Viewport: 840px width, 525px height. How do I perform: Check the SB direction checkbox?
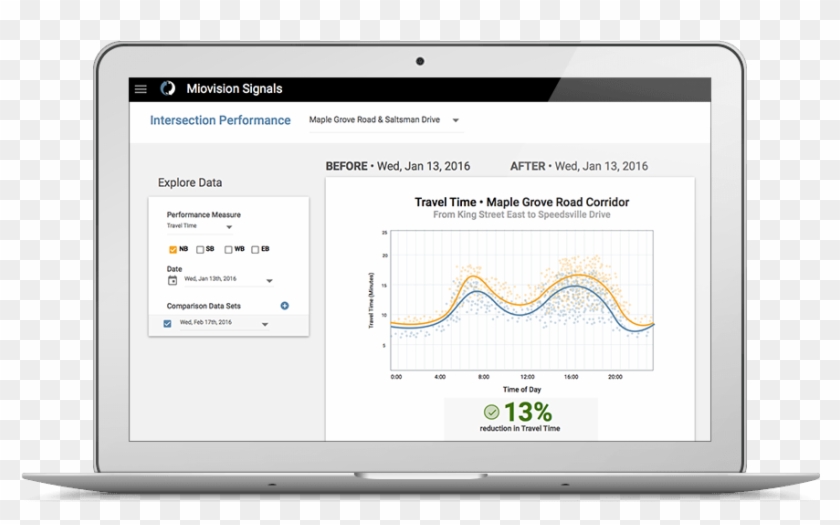(x=200, y=249)
